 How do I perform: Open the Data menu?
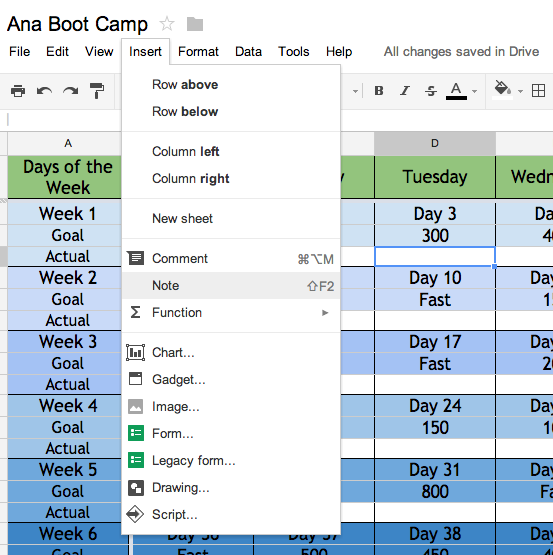[248, 52]
